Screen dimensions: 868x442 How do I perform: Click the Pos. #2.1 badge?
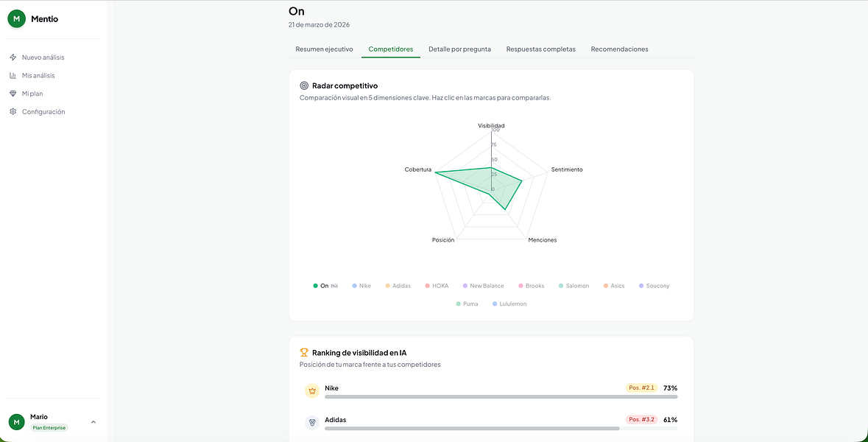pos(641,387)
